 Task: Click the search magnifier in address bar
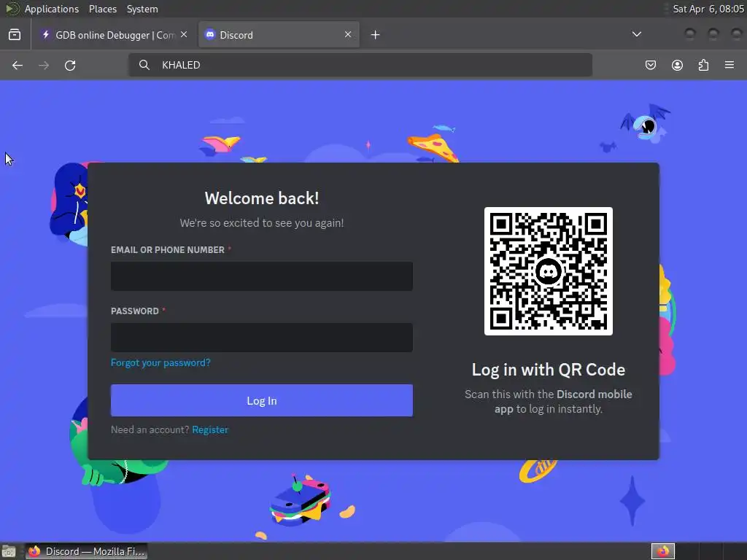144,65
